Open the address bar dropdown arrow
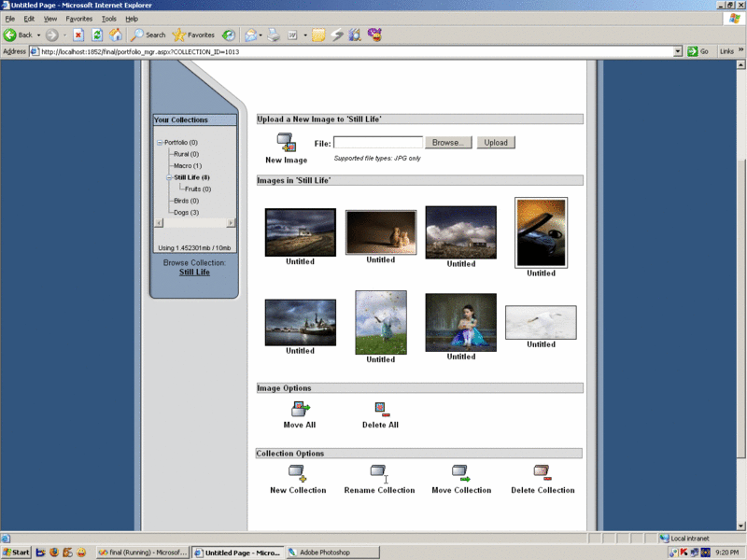 click(x=679, y=51)
